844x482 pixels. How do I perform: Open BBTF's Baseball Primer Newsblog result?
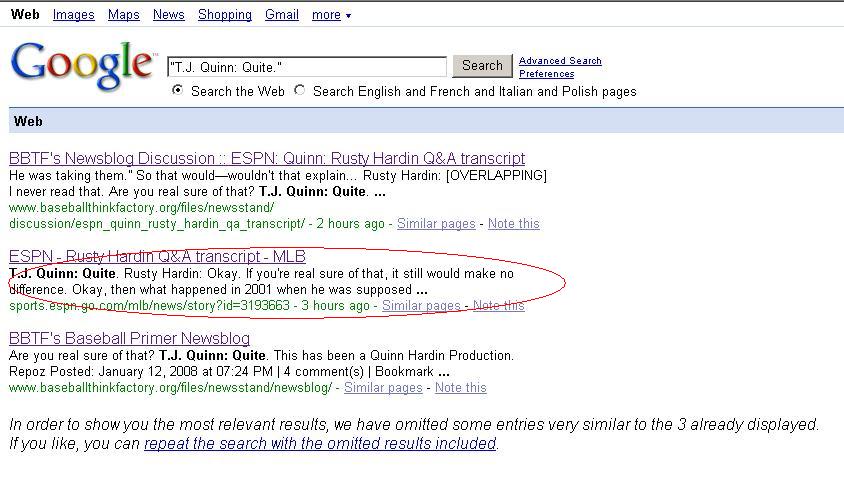pos(129,339)
